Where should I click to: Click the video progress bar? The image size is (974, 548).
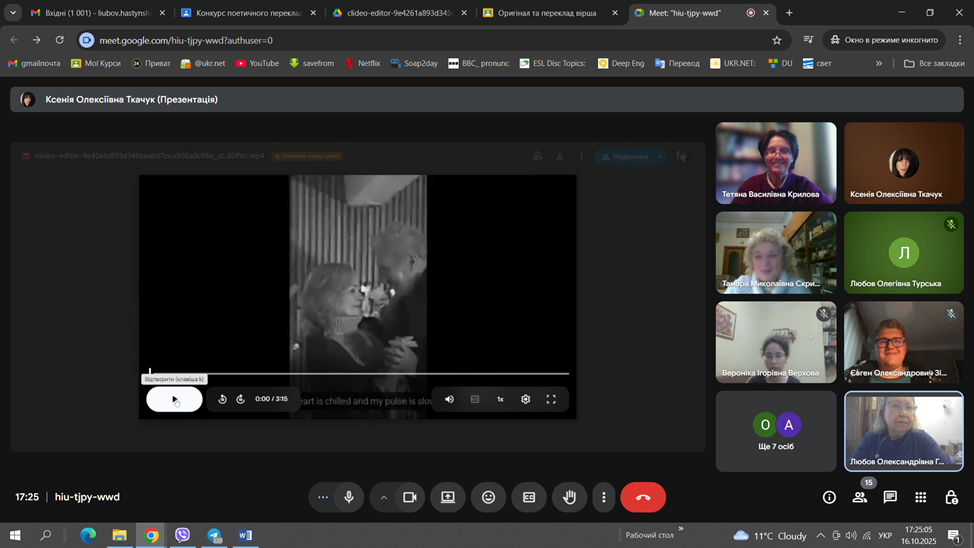pos(360,374)
